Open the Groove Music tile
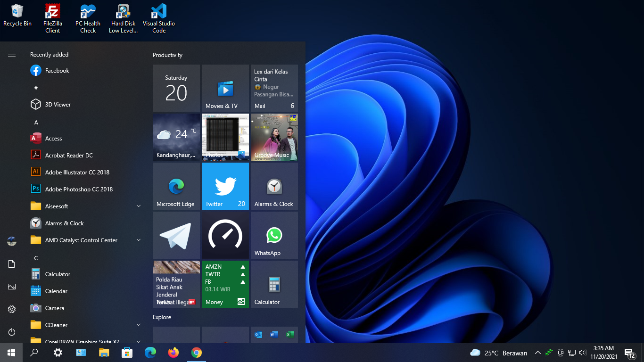Image resolution: width=644 pixels, height=362 pixels. 274,137
